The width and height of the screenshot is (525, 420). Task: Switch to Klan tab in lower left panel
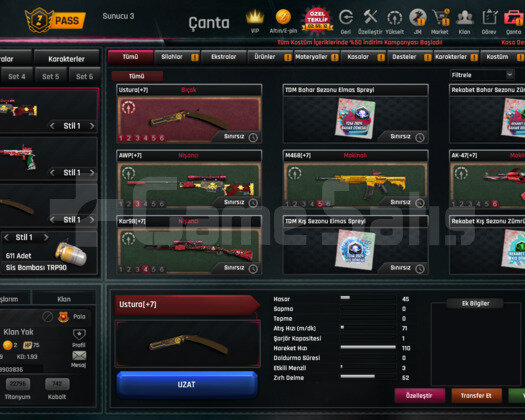point(64,299)
